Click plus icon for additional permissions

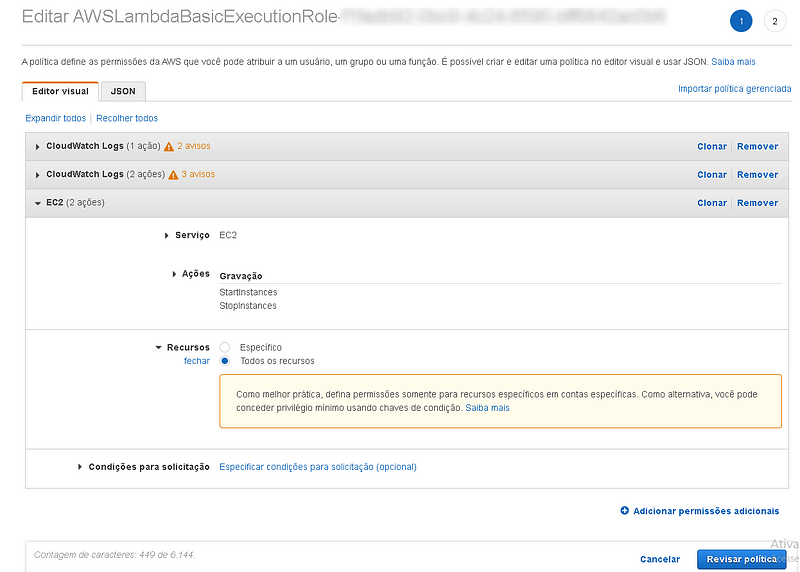click(x=624, y=511)
